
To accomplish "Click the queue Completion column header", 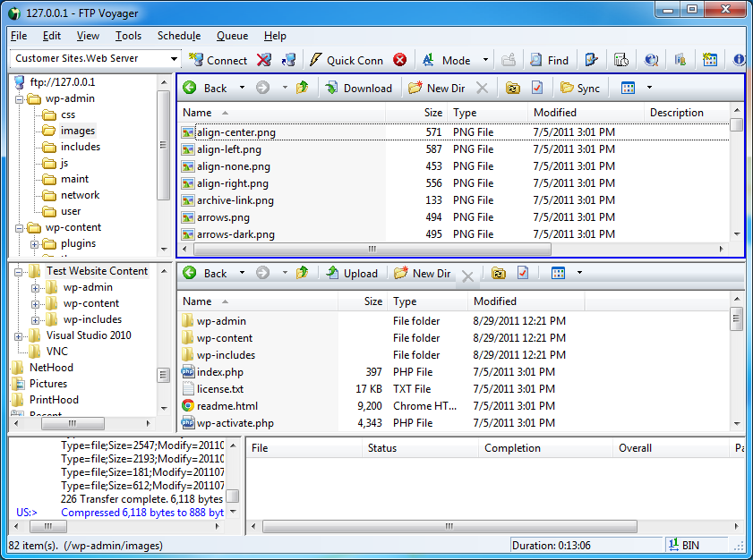I will pyautogui.click(x=545, y=448).
